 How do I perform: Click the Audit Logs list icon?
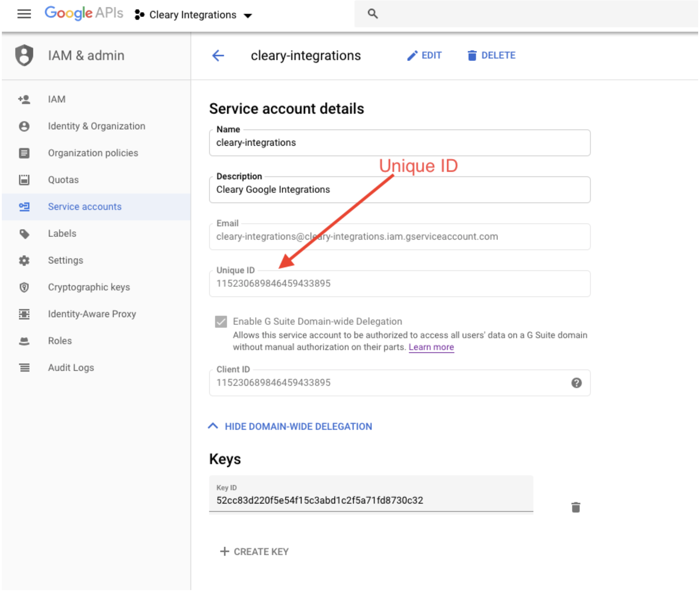coord(24,368)
